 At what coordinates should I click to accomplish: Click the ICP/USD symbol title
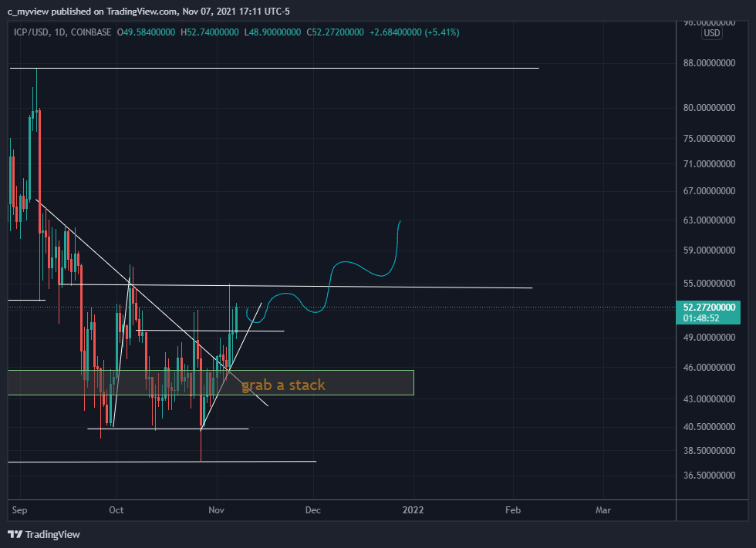[32, 32]
